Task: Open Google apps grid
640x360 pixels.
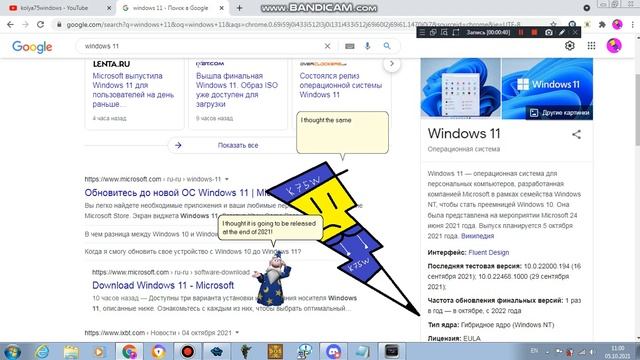Action: pyautogui.click(x=591, y=46)
